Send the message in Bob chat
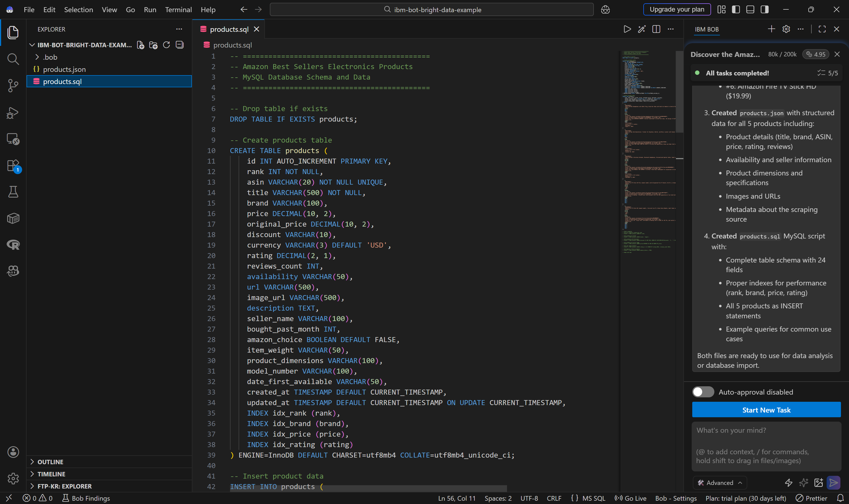The height and width of the screenshot is (504, 849). pos(833,483)
